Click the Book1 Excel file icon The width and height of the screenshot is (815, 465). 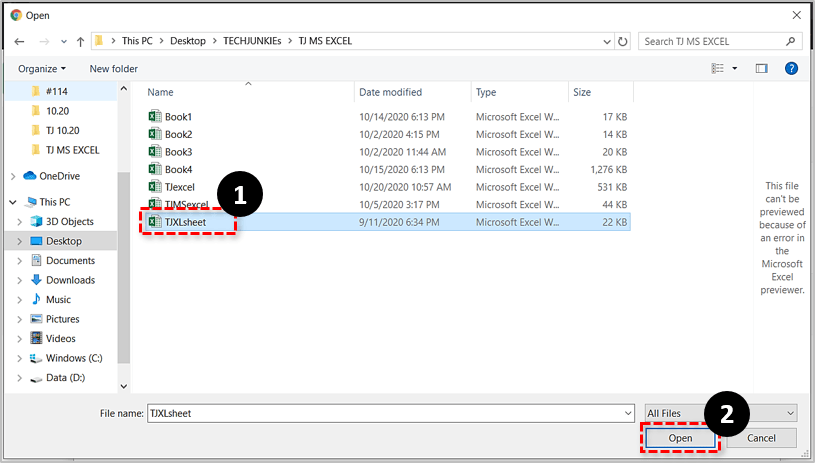pyautogui.click(x=155, y=117)
